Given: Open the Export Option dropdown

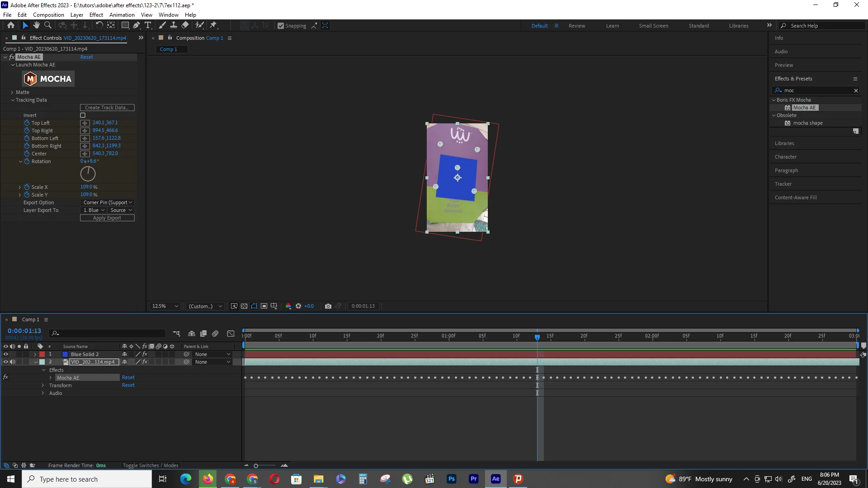Looking at the screenshot, I should click(108, 202).
